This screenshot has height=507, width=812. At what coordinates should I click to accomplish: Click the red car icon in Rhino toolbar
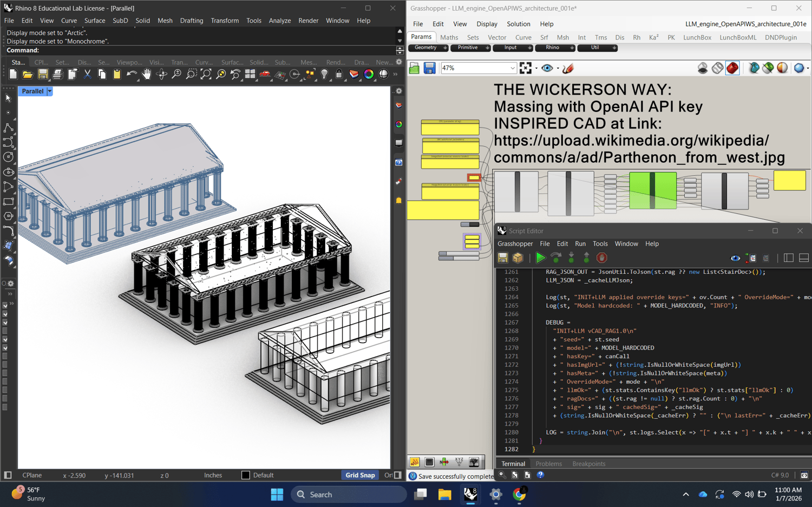(265, 75)
